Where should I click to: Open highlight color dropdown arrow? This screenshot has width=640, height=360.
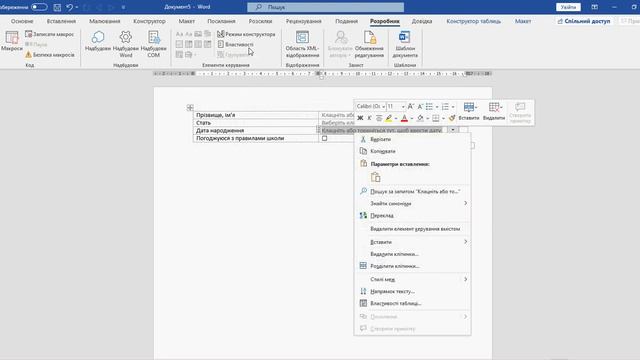tap(396, 118)
